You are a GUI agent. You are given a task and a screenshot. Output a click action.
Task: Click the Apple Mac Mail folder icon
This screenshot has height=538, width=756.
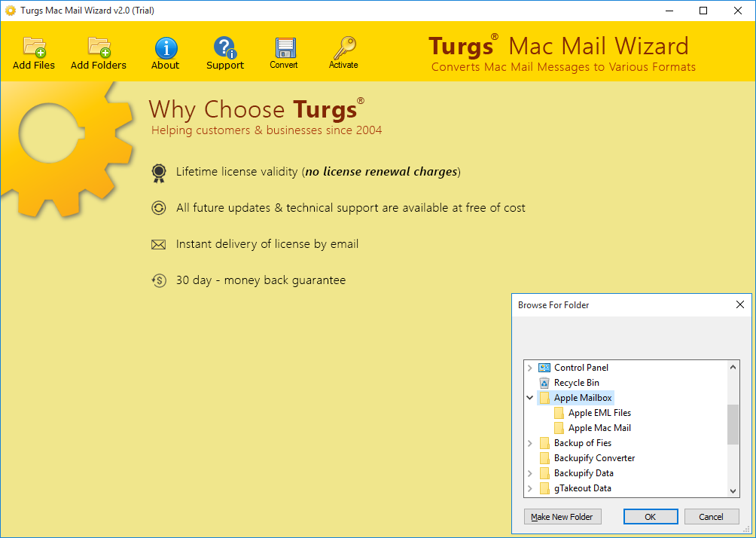559,427
